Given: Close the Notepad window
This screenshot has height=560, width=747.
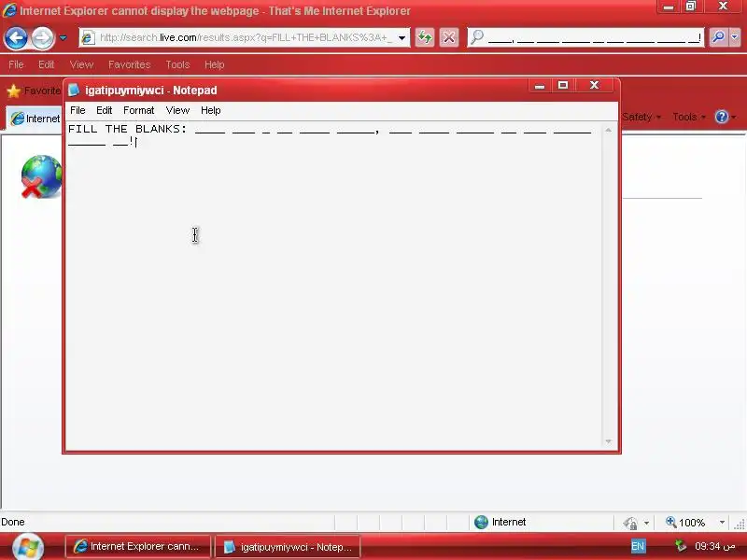Looking at the screenshot, I should [x=594, y=85].
